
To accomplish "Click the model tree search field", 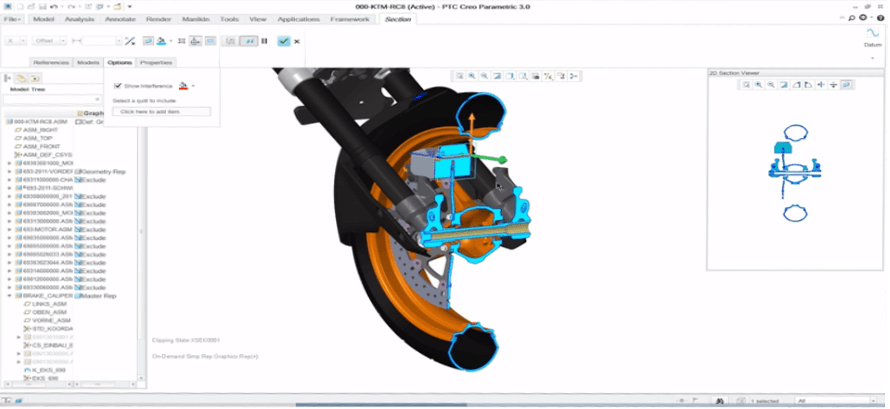I will pyautogui.click(x=52, y=99).
